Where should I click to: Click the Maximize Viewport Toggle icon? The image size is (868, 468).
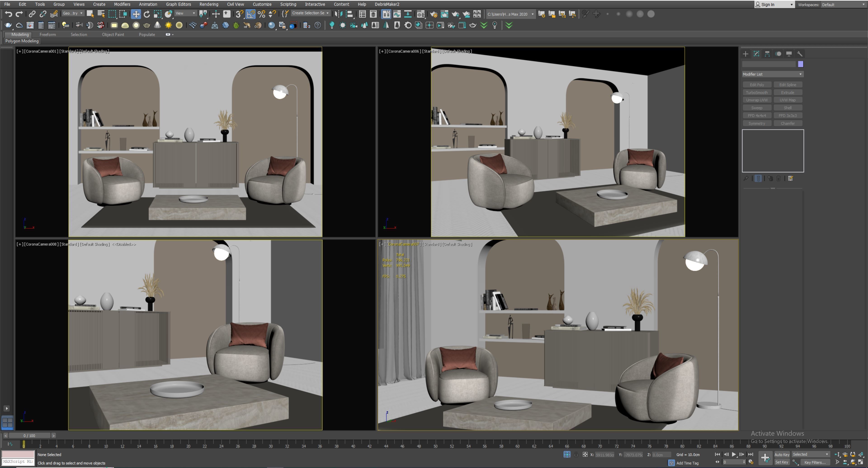coord(860,462)
